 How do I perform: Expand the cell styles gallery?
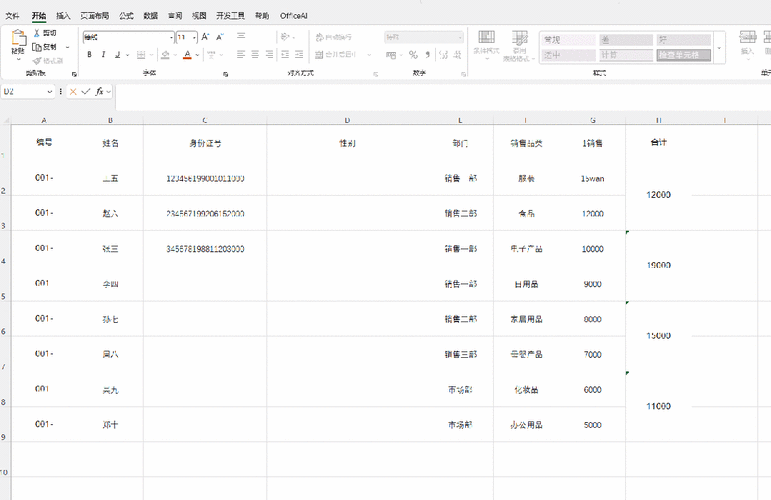coord(720,47)
